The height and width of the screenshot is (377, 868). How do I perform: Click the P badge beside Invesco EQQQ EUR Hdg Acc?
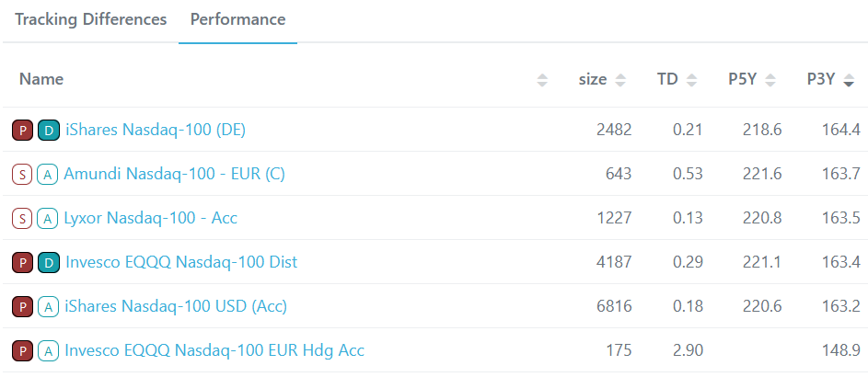[22, 350]
